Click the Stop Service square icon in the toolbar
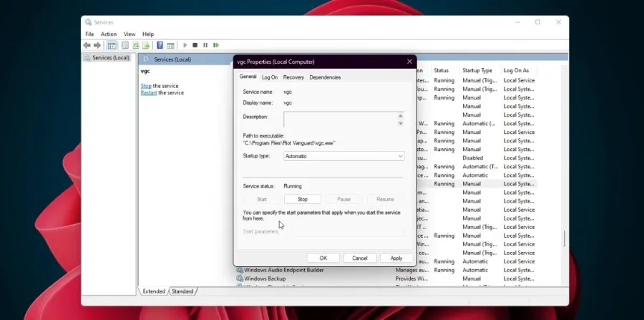Screen dimensions: 644x320 pos(195,45)
